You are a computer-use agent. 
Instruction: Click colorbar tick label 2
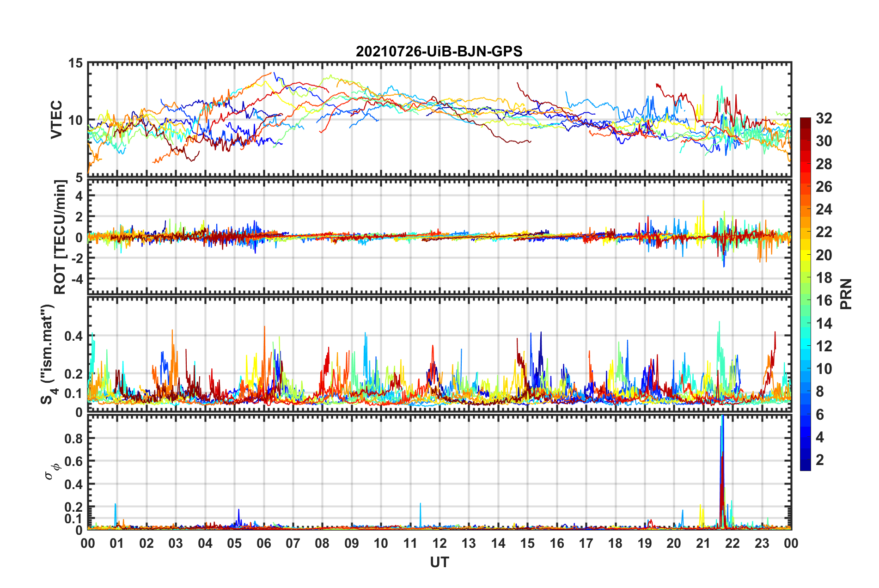(x=820, y=460)
